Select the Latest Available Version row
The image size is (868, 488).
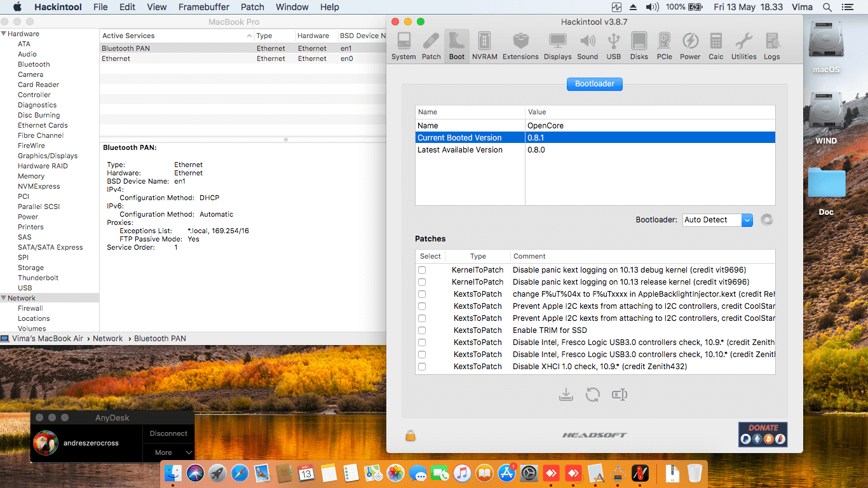point(595,150)
